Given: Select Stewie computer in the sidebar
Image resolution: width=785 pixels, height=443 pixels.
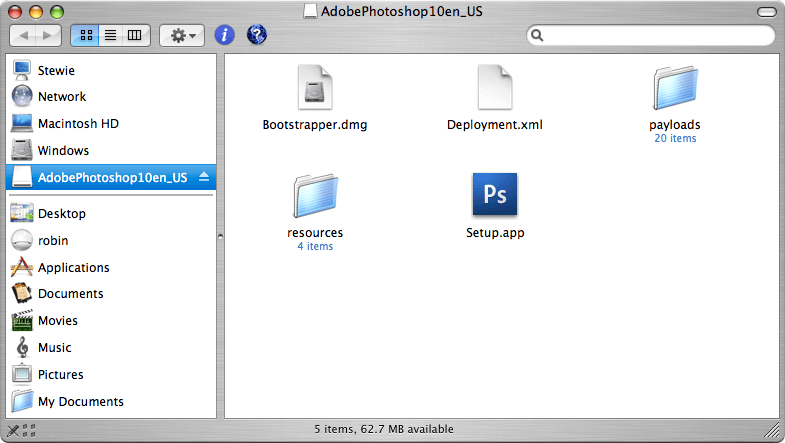Looking at the screenshot, I should (x=111, y=70).
